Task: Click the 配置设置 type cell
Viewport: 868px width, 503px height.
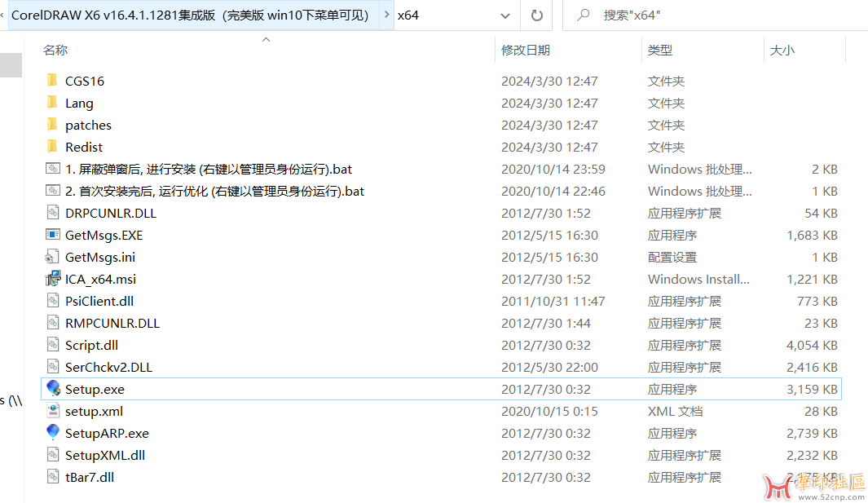Action: click(x=672, y=257)
